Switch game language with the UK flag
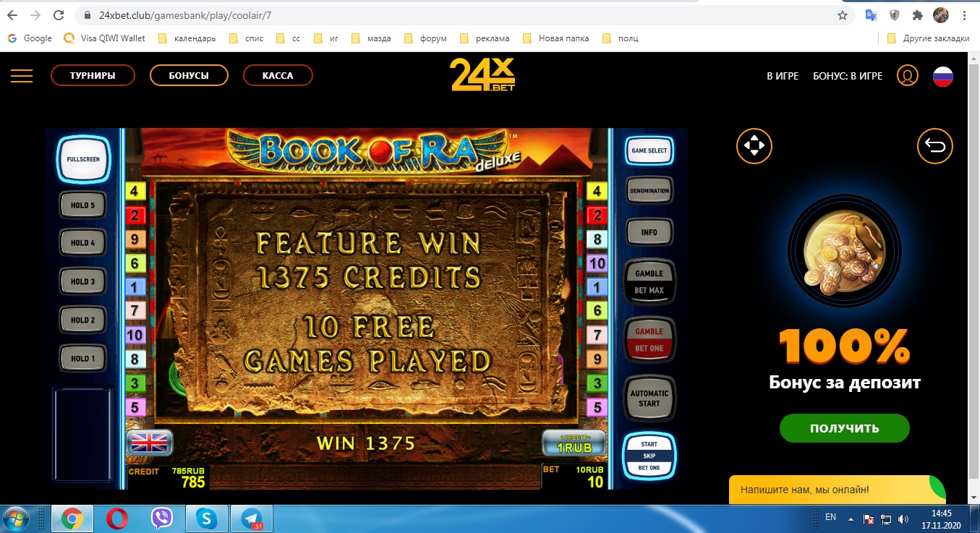 tap(150, 443)
